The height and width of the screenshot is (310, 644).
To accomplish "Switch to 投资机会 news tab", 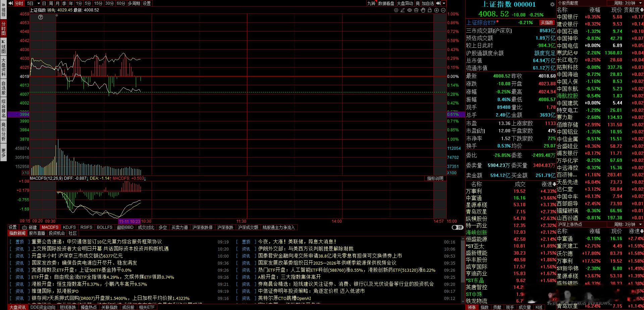I will pyautogui.click(x=57, y=233).
